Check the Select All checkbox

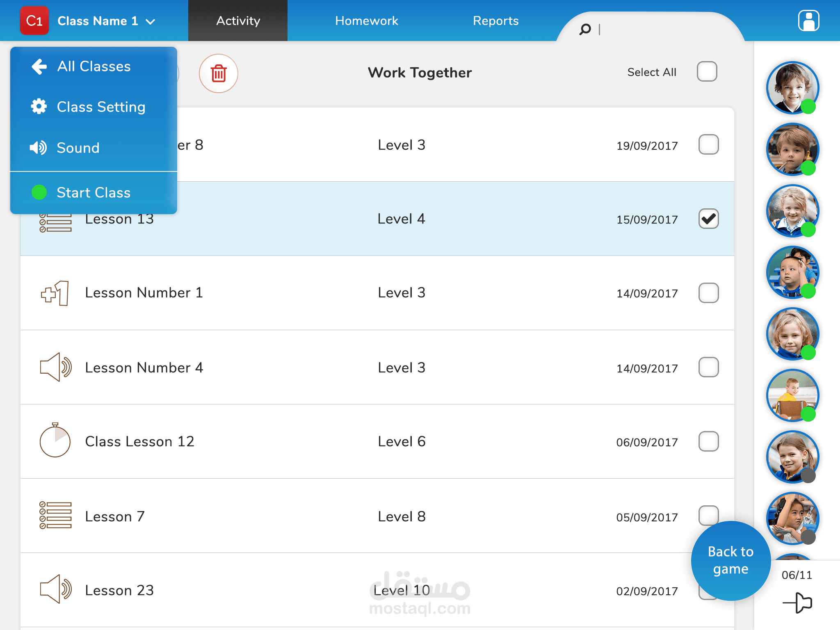click(707, 72)
